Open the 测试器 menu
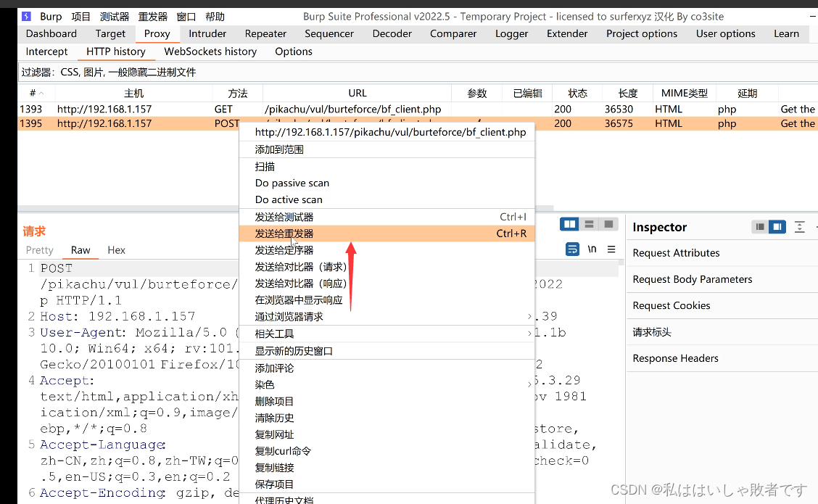This screenshot has height=504, width=818. (115, 16)
